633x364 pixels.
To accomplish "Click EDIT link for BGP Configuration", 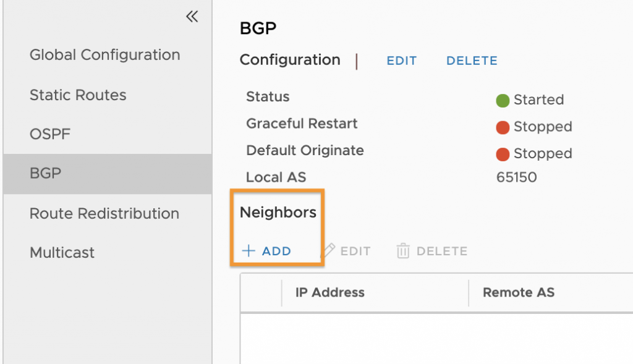I will [402, 61].
